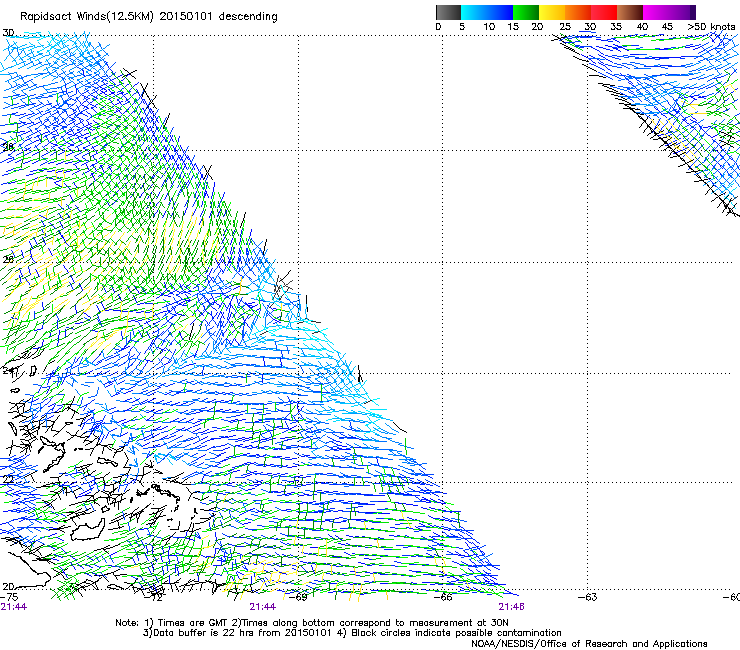Click the '>50 knots' legend label
The image size is (740, 650).
[711, 27]
